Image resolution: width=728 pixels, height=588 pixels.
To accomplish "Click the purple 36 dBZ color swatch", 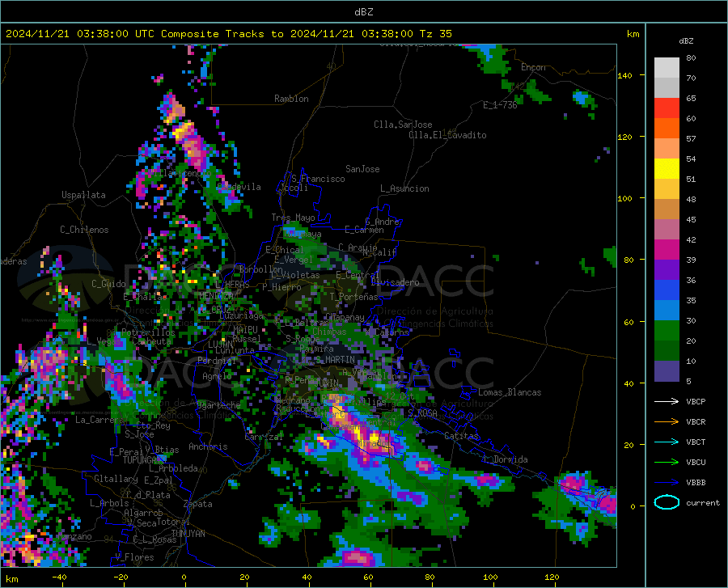I will (x=667, y=270).
